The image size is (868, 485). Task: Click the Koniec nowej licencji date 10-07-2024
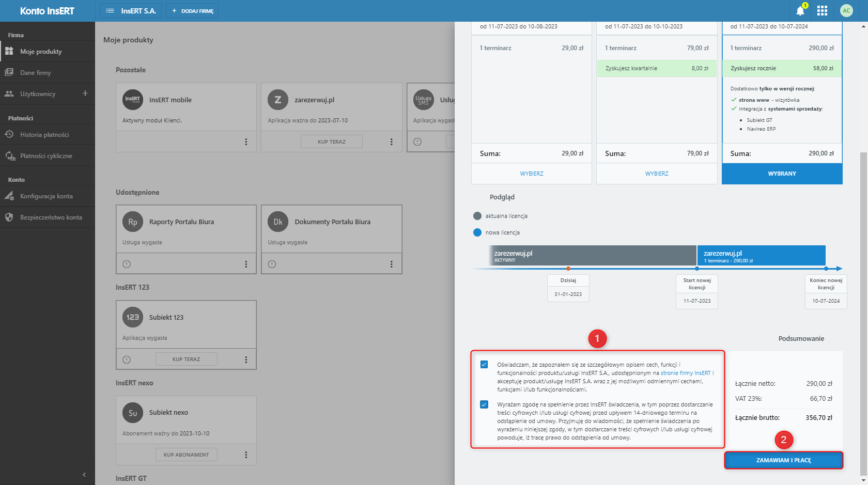tap(826, 301)
